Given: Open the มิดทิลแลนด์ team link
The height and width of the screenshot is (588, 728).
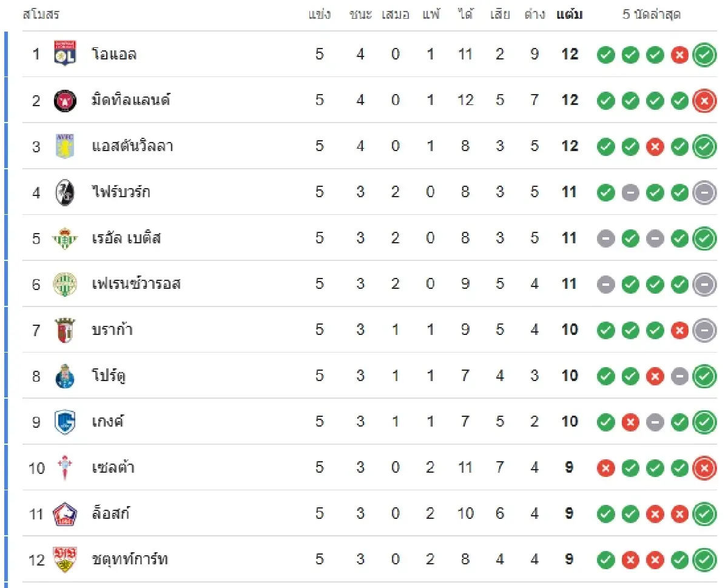Looking at the screenshot, I should pyautogui.click(x=130, y=100).
